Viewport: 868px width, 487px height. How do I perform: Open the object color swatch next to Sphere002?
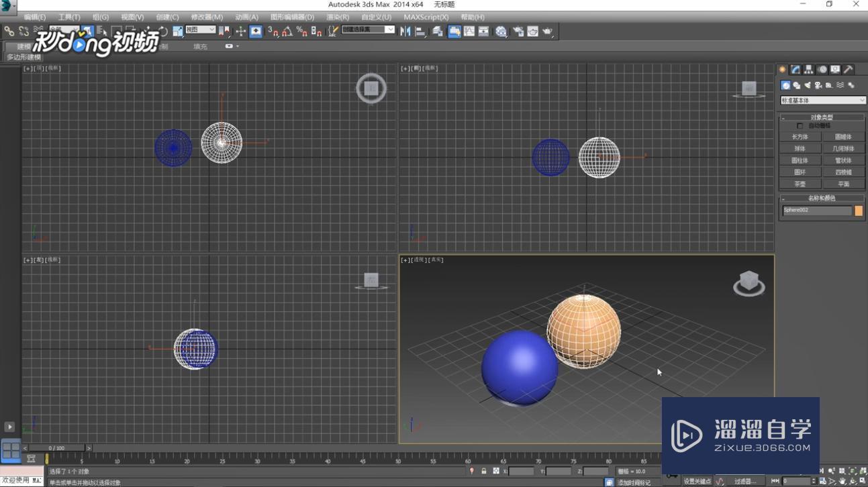click(858, 210)
